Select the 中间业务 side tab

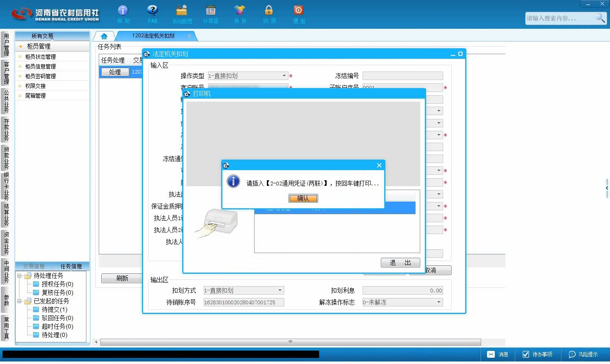[x=6, y=271]
